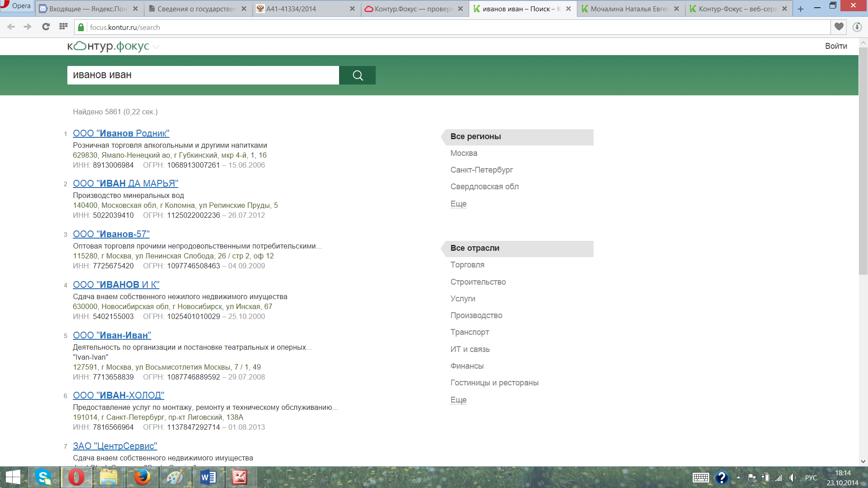
Task: Filter by Торговля industry
Action: (x=467, y=265)
